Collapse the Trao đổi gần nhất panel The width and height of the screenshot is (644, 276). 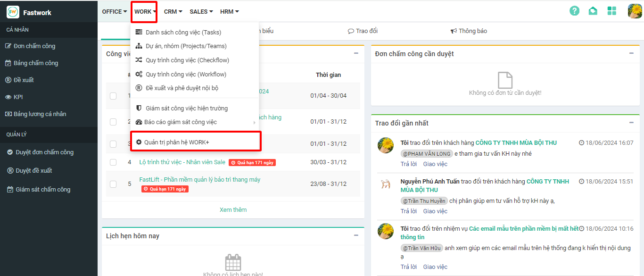click(x=631, y=123)
